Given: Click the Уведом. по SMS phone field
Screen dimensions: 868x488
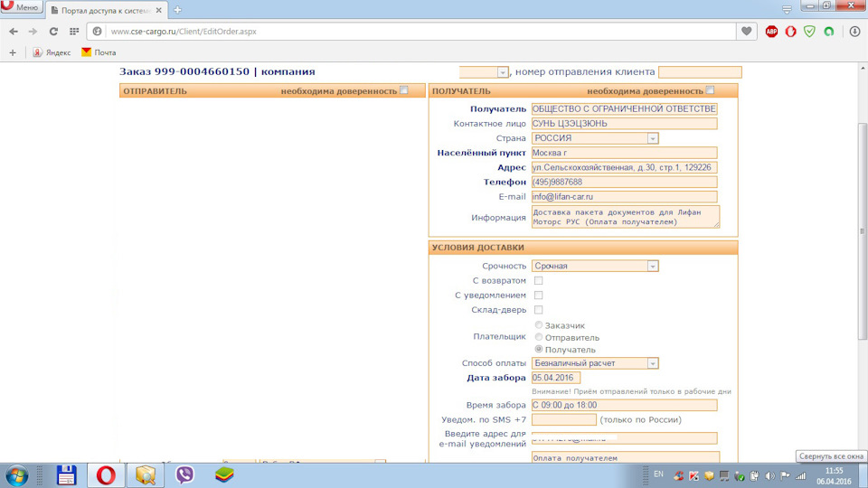Looking at the screenshot, I should (x=564, y=419).
